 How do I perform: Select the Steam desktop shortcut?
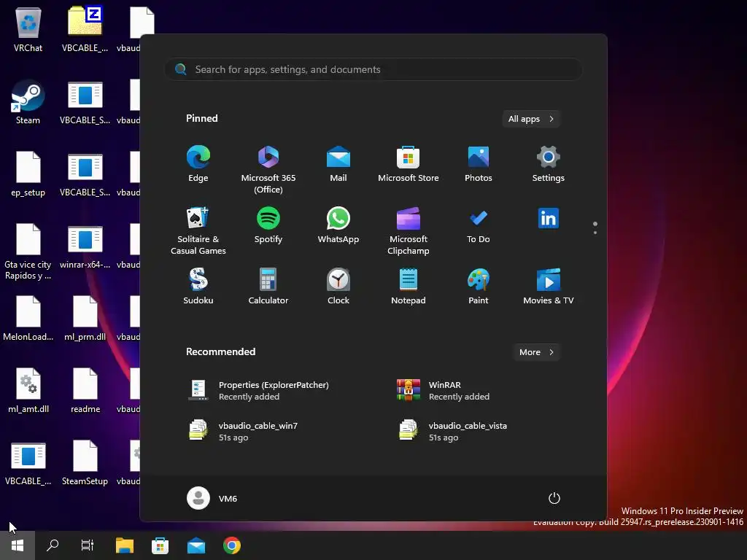28,102
